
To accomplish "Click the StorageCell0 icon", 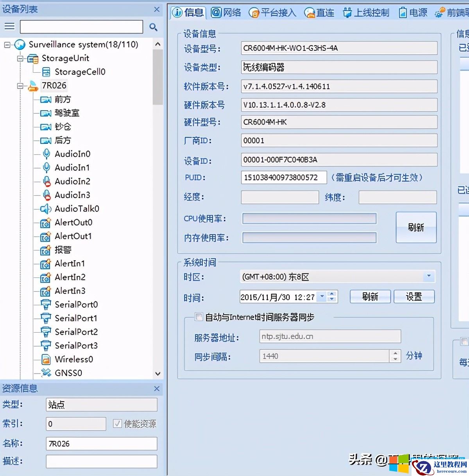I will (x=46, y=72).
